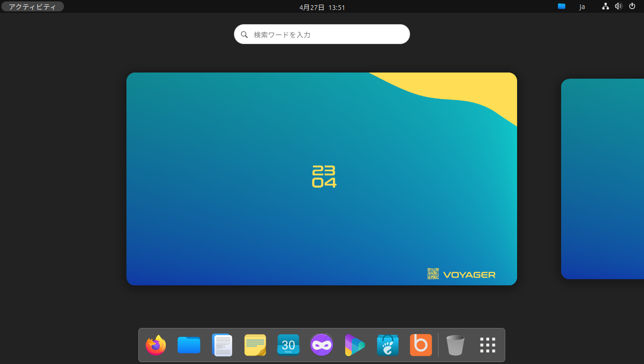The width and height of the screenshot is (644, 364).
Task: Open the blue Files folder in dock
Action: 189,345
